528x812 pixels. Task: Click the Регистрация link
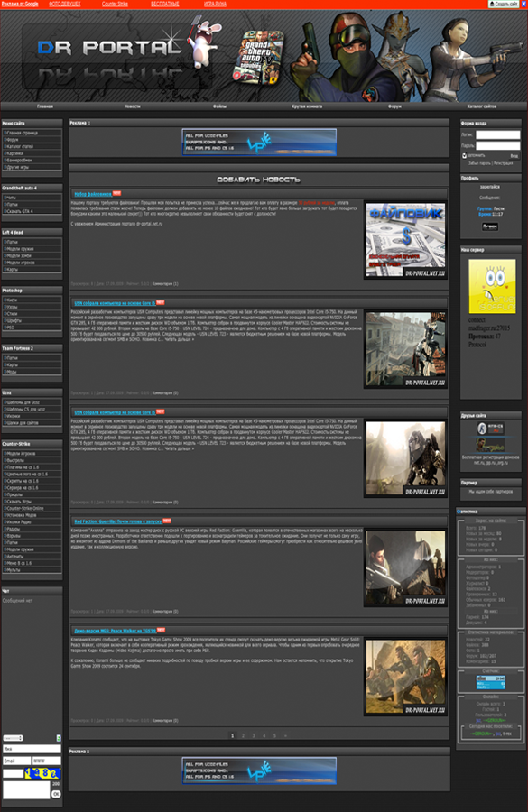click(x=503, y=163)
